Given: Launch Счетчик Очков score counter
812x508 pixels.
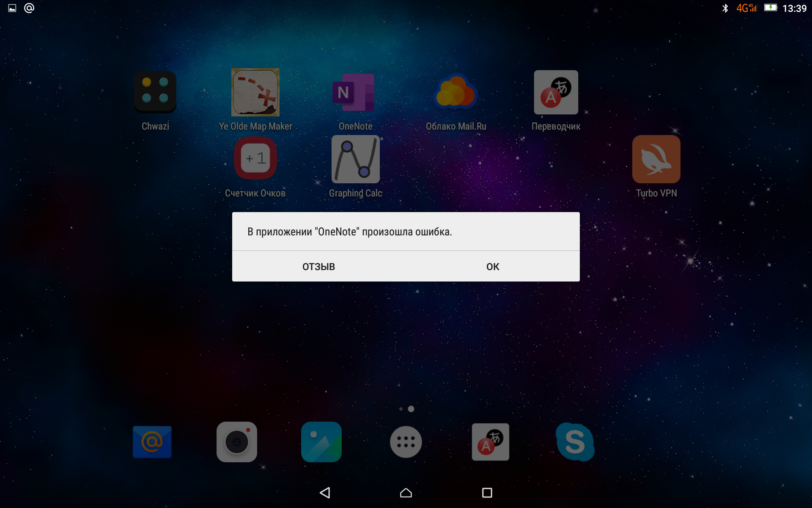Looking at the screenshot, I should [x=255, y=159].
